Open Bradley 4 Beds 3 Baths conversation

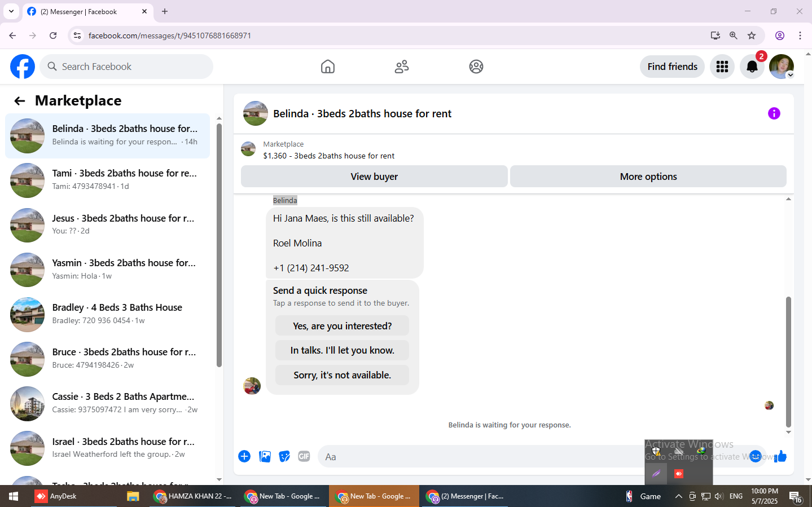pyautogui.click(x=107, y=314)
